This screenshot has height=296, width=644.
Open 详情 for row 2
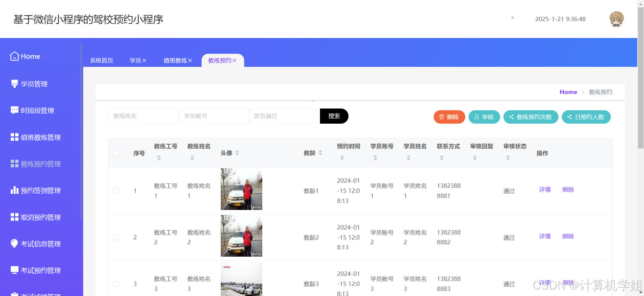pyautogui.click(x=545, y=236)
